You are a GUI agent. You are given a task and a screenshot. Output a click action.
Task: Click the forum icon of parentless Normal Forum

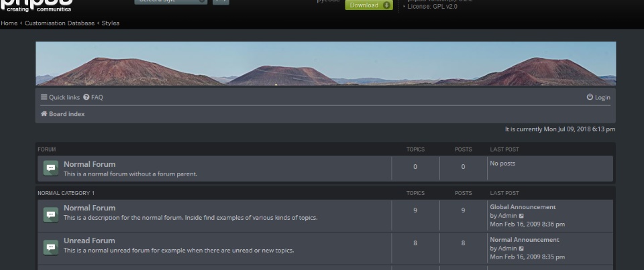click(50, 168)
